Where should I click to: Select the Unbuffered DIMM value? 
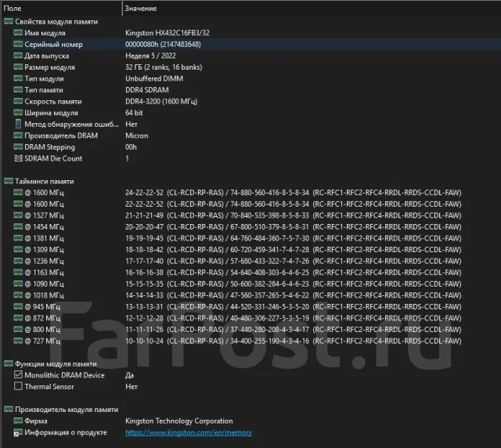[x=154, y=78]
